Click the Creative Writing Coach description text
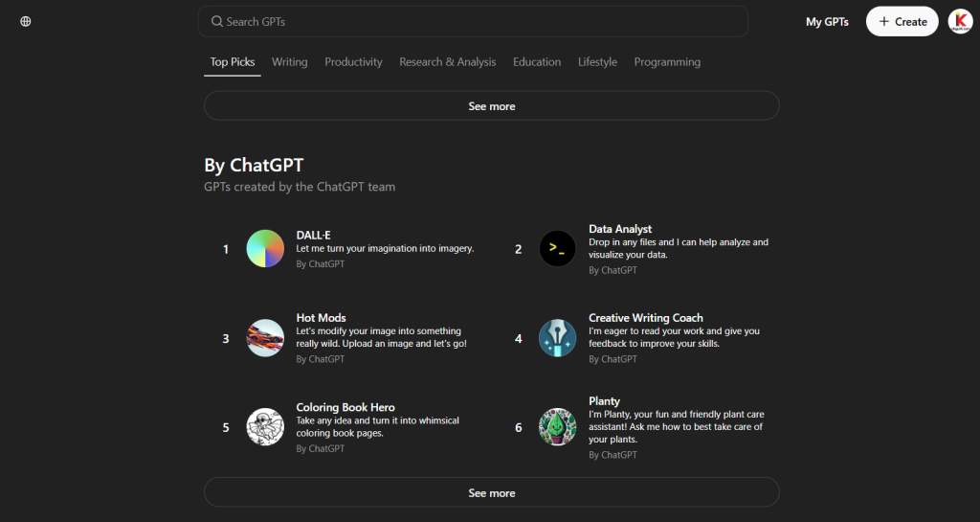 [674, 337]
